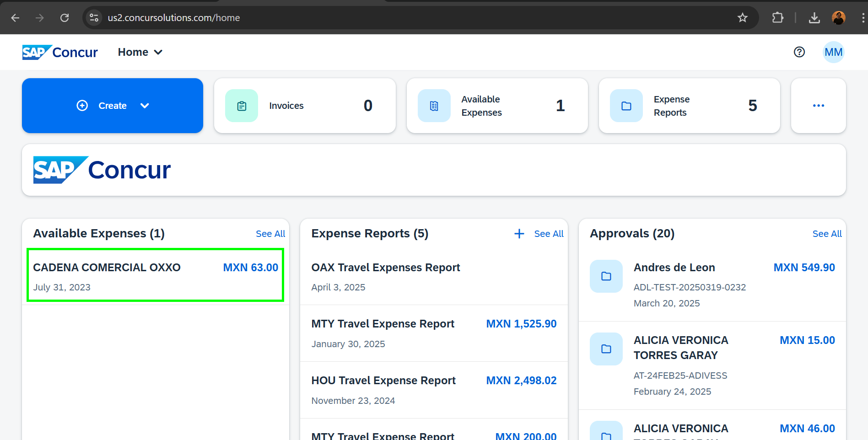The width and height of the screenshot is (868, 440).
Task: Bookmark this page with the star icon
Action: coord(742,18)
